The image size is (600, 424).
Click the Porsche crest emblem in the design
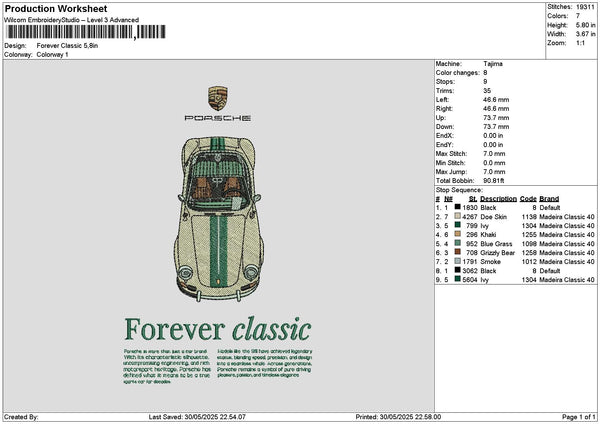218,98
